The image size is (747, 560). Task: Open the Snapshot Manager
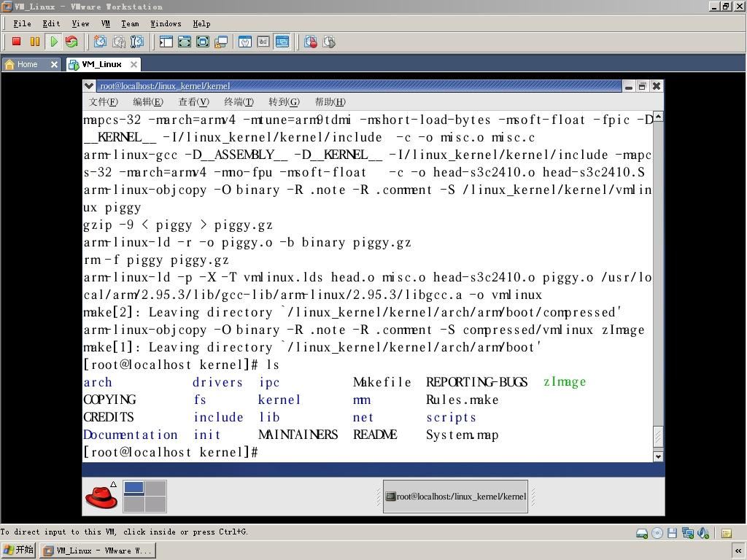[x=137, y=42]
